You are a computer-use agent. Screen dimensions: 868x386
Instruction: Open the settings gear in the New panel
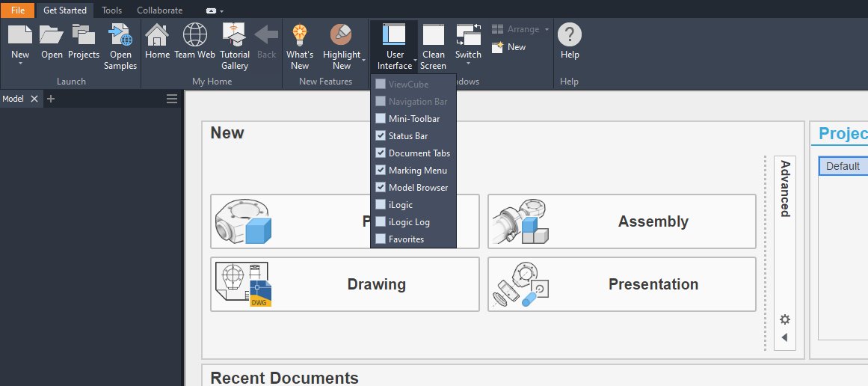785,319
